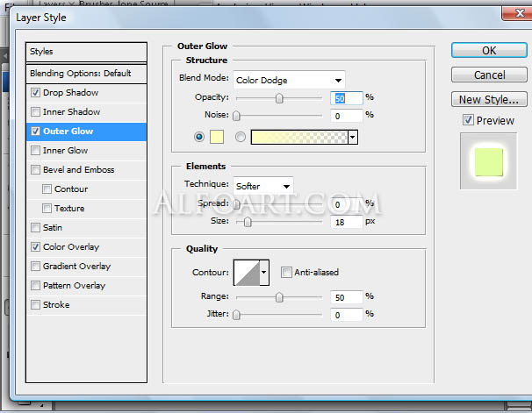Click the Size slider handle
Image resolution: width=532 pixels, height=413 pixels.
point(248,222)
